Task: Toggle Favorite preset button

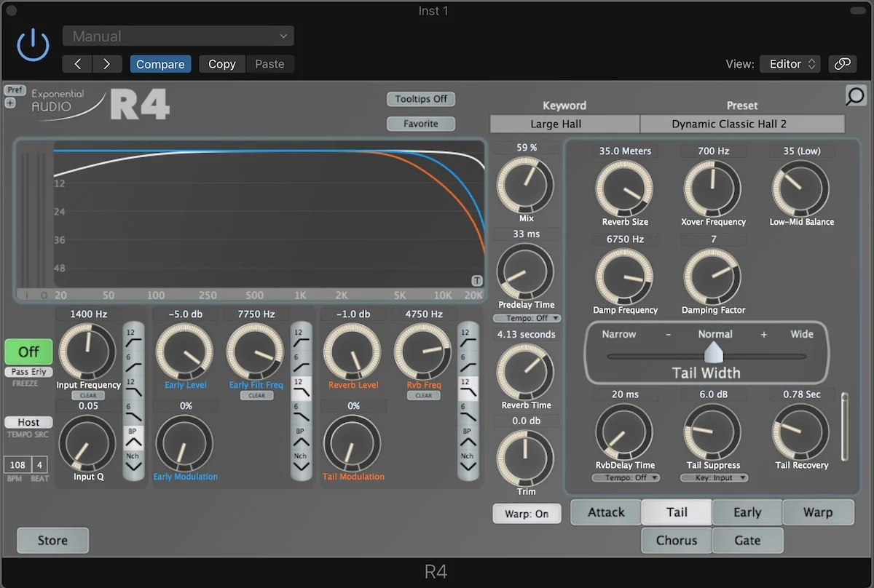Action: [421, 124]
